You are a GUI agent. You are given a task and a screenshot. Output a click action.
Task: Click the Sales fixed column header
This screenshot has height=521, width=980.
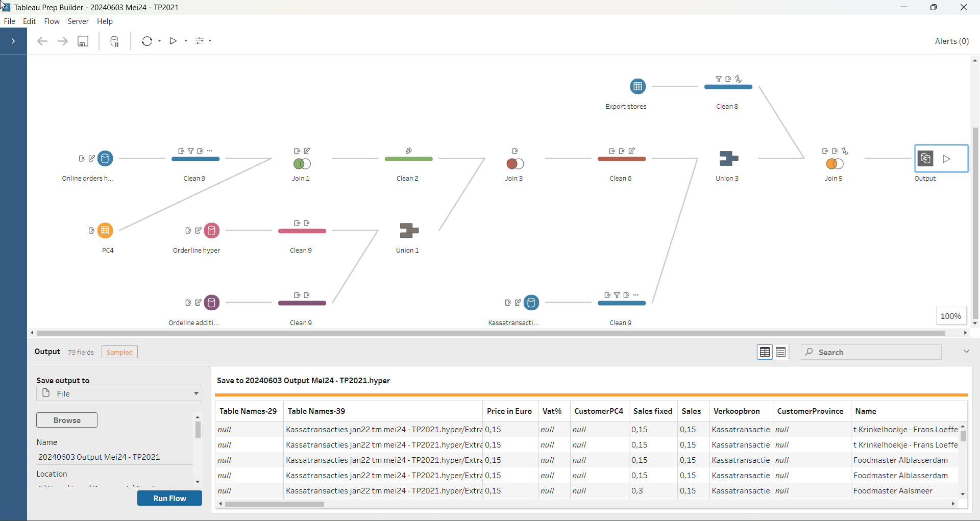tap(653, 411)
